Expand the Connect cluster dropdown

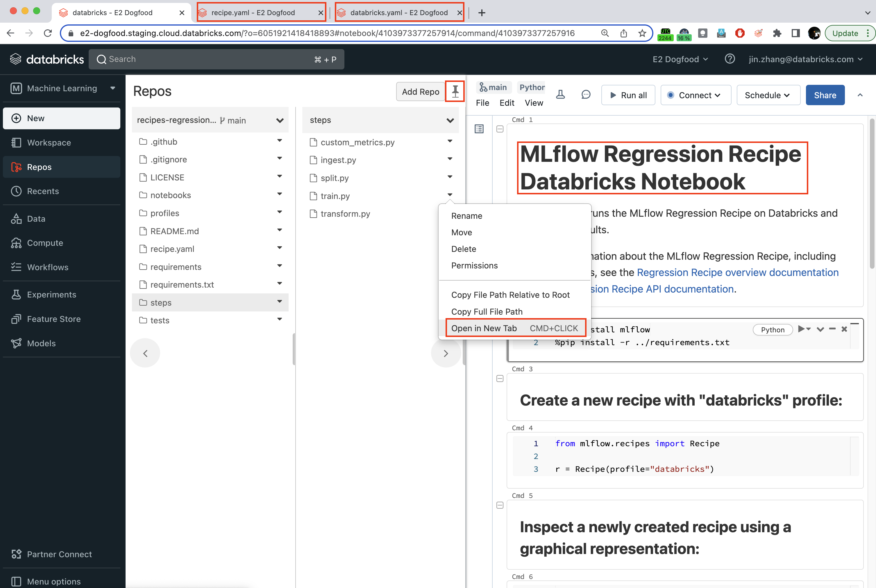click(696, 95)
